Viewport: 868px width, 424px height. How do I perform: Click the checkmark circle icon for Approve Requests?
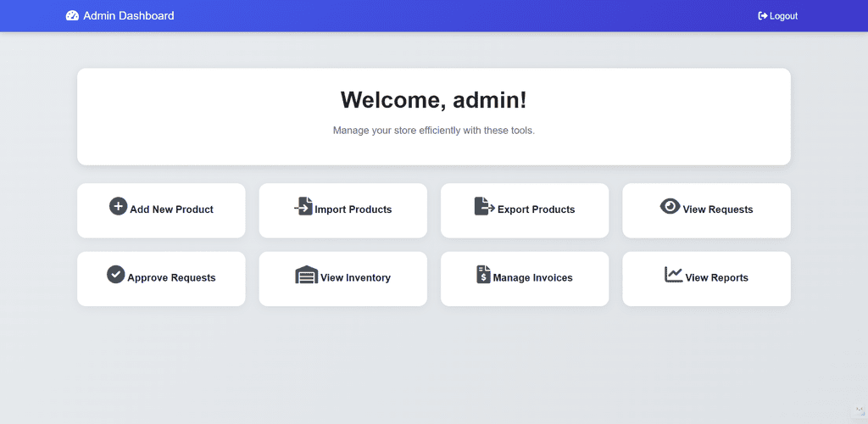coord(115,274)
